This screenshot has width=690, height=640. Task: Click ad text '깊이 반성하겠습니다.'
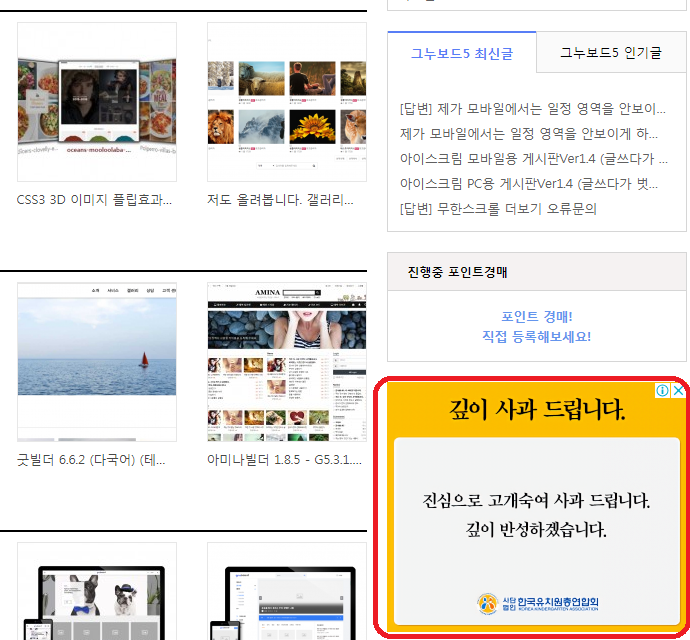[536, 529]
